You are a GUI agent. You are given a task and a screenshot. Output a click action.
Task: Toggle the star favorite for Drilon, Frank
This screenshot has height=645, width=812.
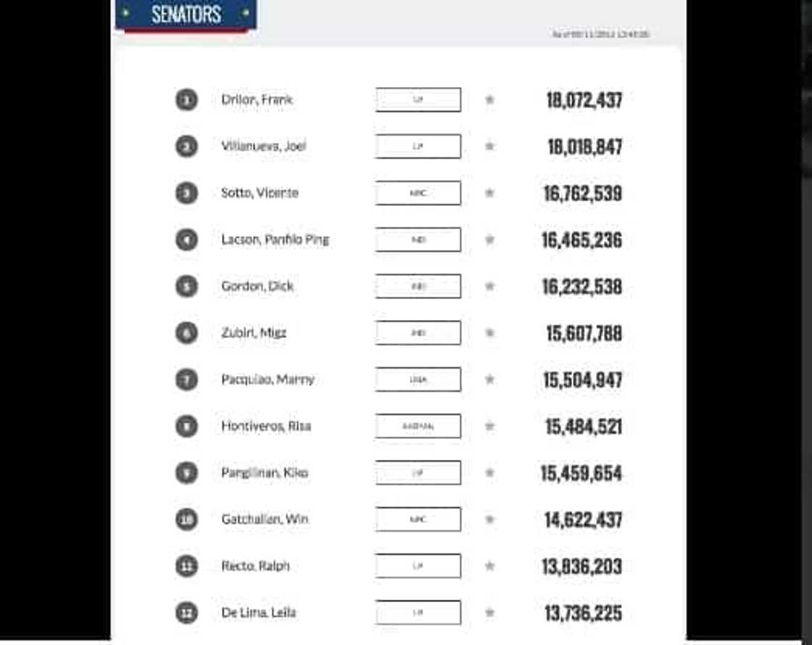point(490,99)
